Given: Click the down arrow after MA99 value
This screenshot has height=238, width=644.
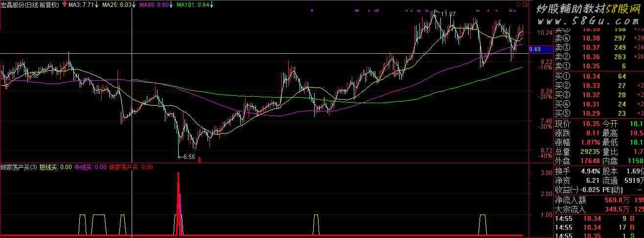Looking at the screenshot, I should 172,5.
